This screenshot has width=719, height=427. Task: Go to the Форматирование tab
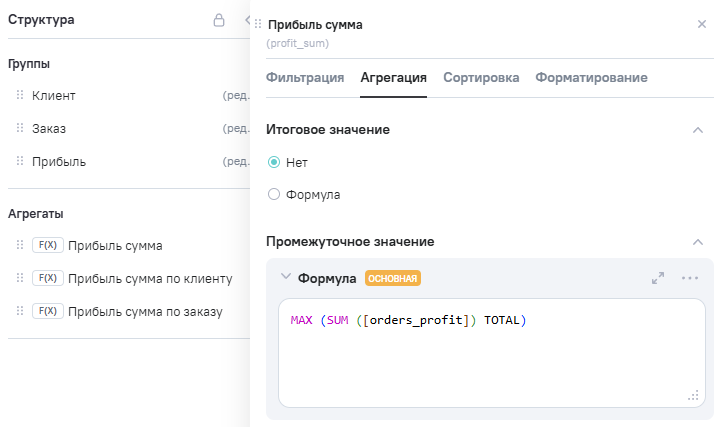[x=591, y=78]
